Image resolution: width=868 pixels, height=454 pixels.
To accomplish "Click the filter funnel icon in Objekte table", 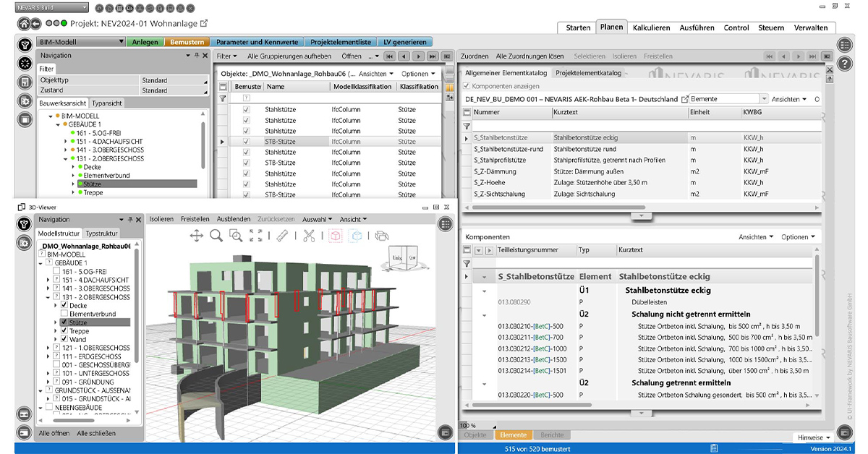I will 223,98.
